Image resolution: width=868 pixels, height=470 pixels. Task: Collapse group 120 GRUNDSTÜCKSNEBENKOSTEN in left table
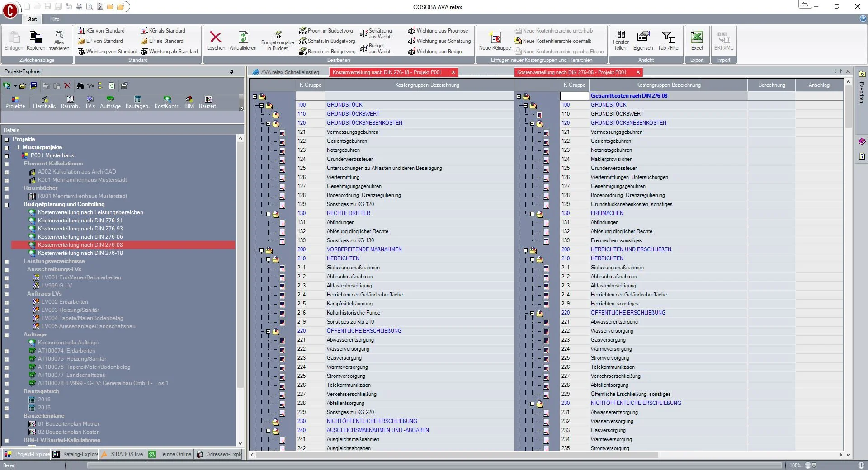coord(268,123)
